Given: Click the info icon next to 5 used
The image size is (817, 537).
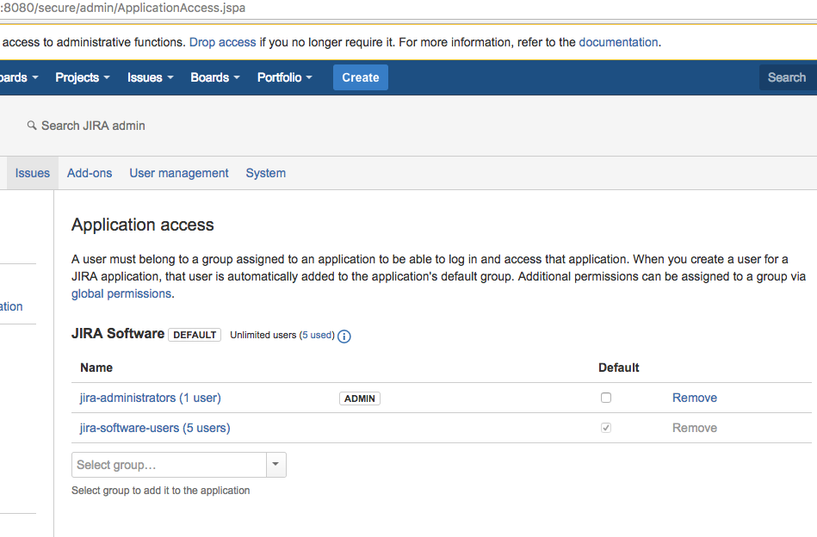Looking at the screenshot, I should pos(344,336).
